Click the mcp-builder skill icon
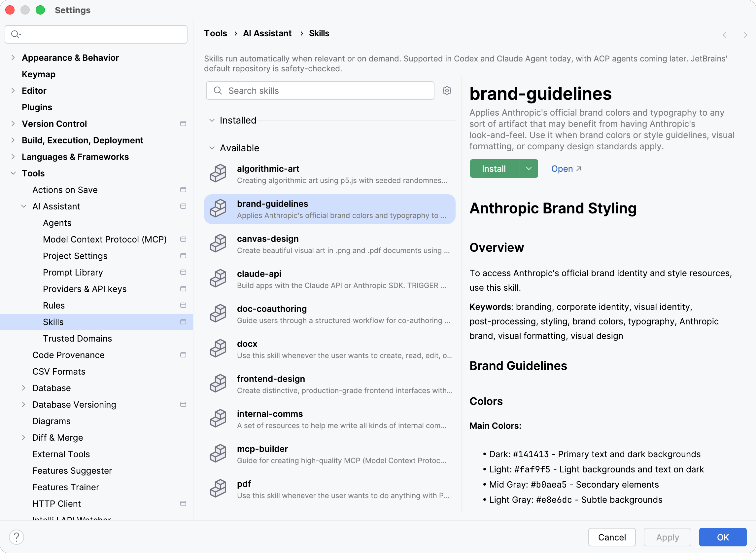 [x=218, y=454]
